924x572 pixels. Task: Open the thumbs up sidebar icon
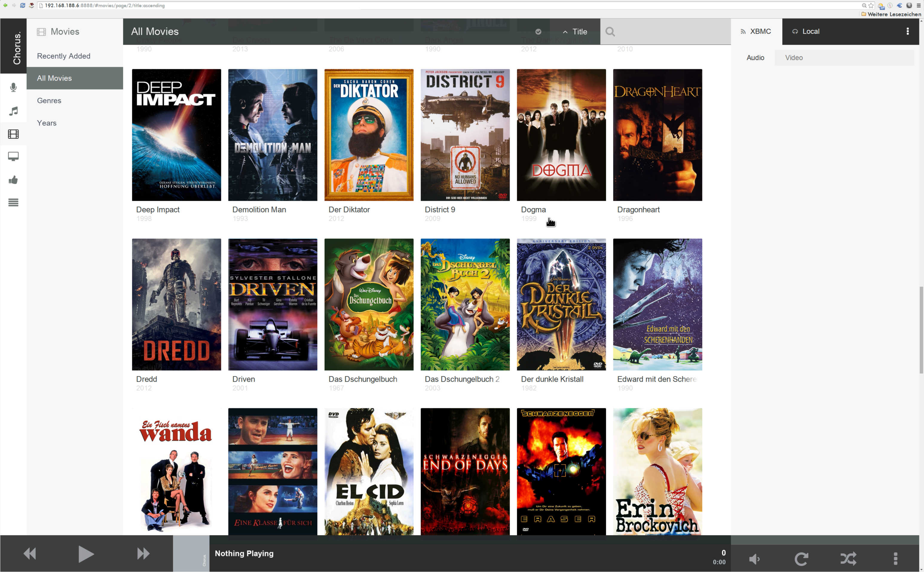tap(13, 180)
